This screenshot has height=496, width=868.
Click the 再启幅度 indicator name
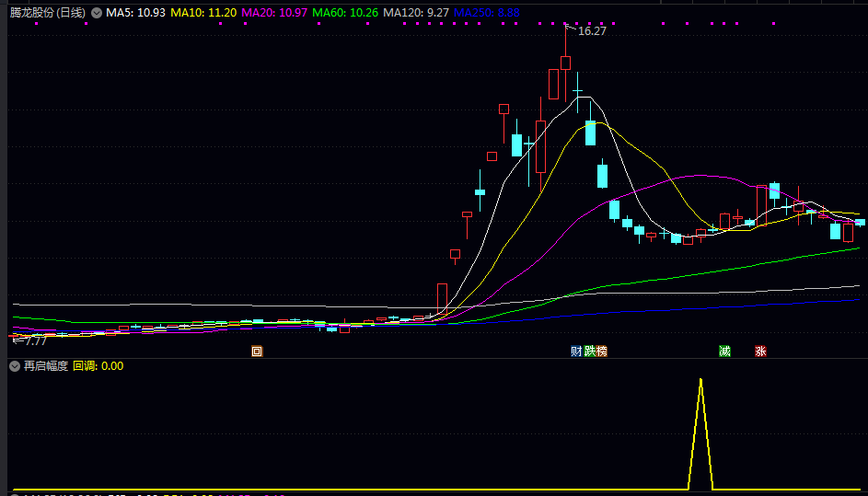46,366
